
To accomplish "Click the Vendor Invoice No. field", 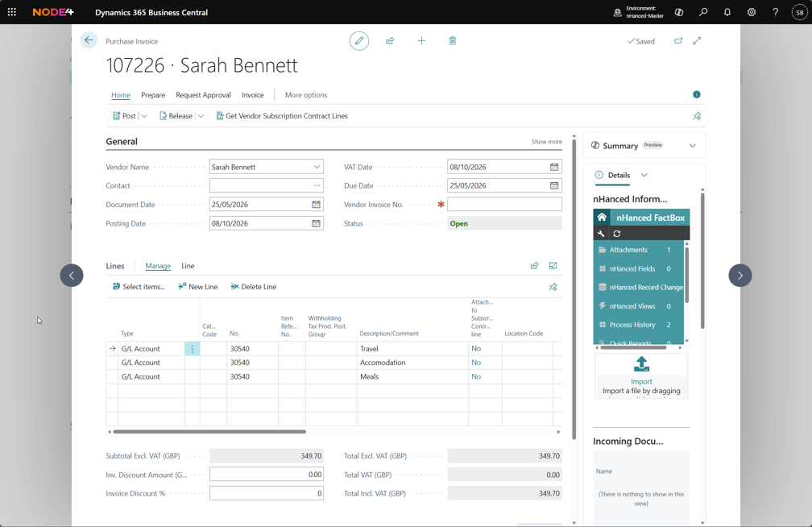I will click(504, 204).
